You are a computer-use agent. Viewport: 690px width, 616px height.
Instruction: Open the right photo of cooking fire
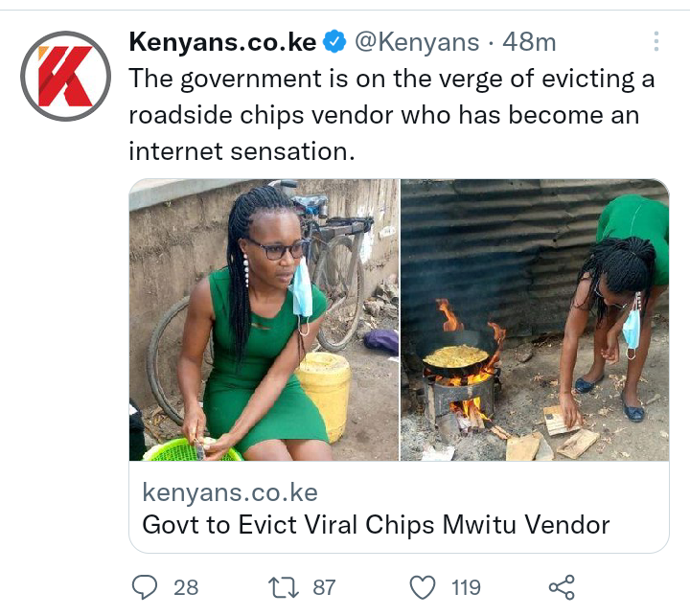pos(535,320)
